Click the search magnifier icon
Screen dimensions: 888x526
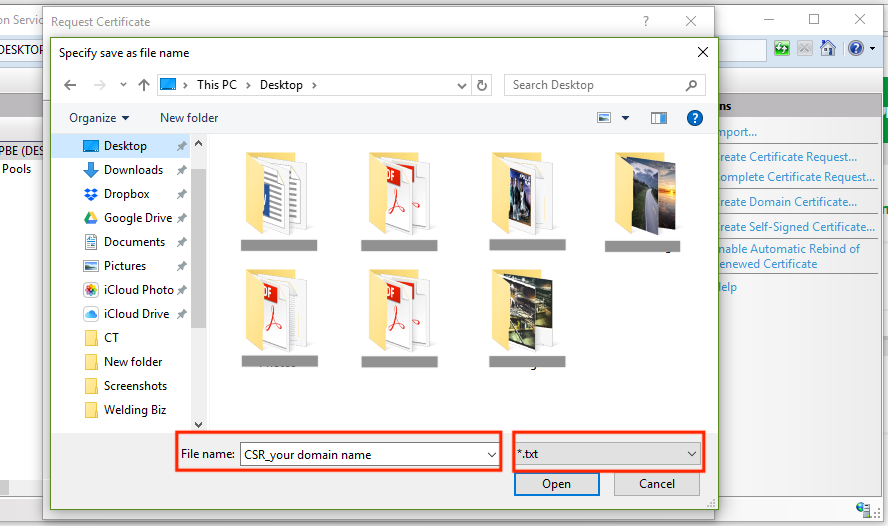[691, 85]
